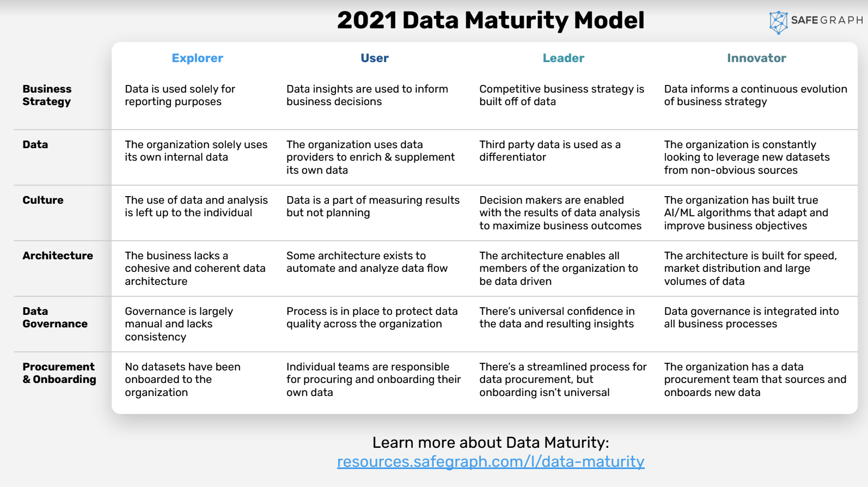
Task: Select the Data row label
Action: [35, 144]
